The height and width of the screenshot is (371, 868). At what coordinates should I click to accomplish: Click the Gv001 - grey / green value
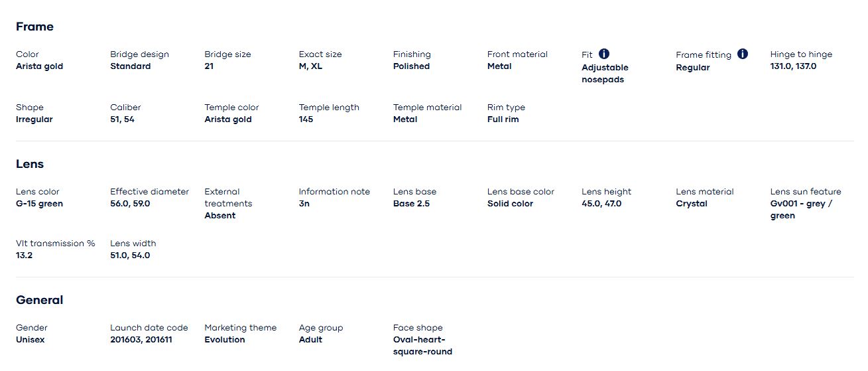click(x=800, y=209)
